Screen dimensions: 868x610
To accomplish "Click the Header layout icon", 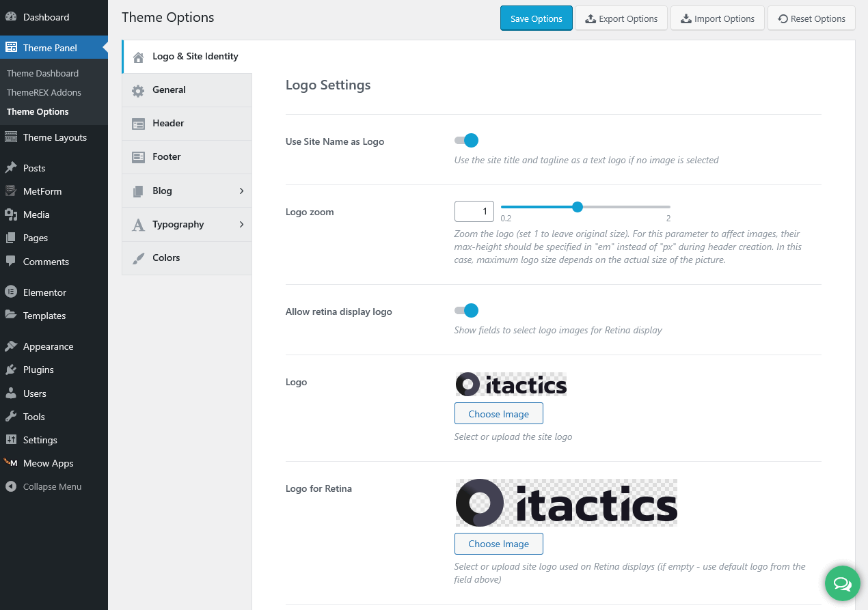I will click(138, 124).
